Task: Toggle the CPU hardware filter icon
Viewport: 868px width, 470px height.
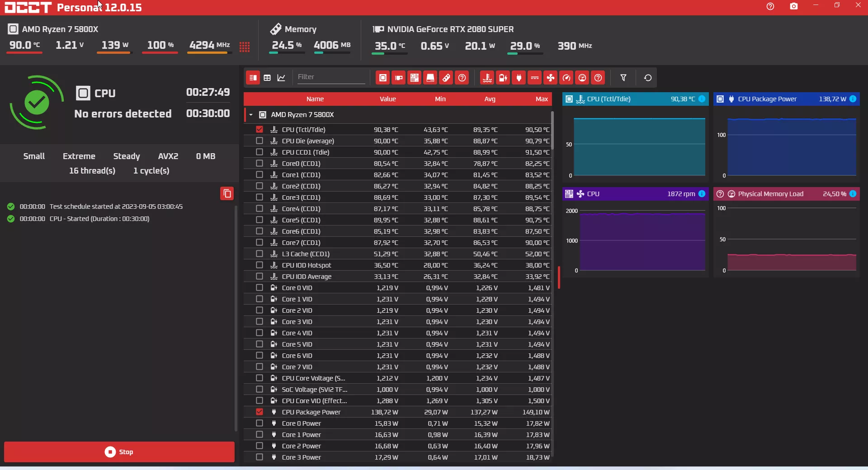Action: click(x=383, y=78)
